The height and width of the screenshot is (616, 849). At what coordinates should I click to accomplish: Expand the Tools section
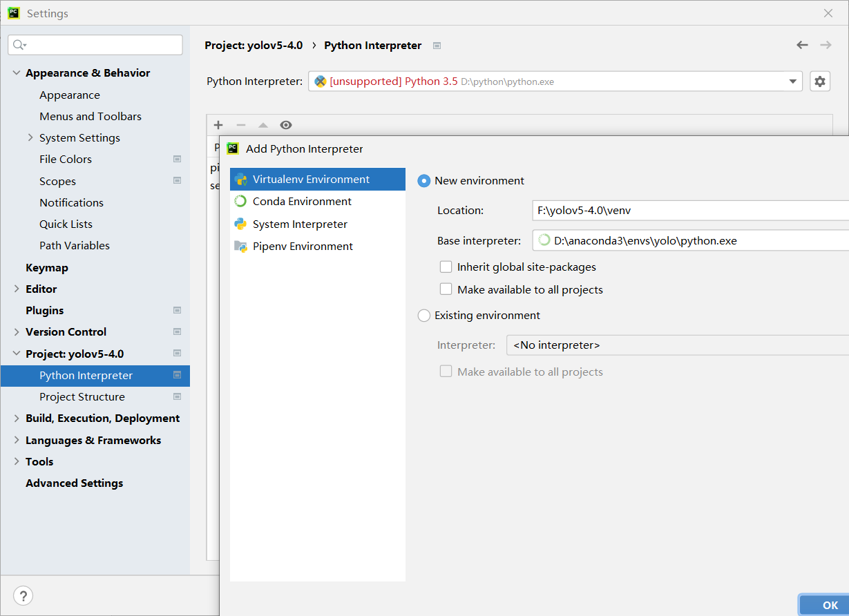coord(17,461)
